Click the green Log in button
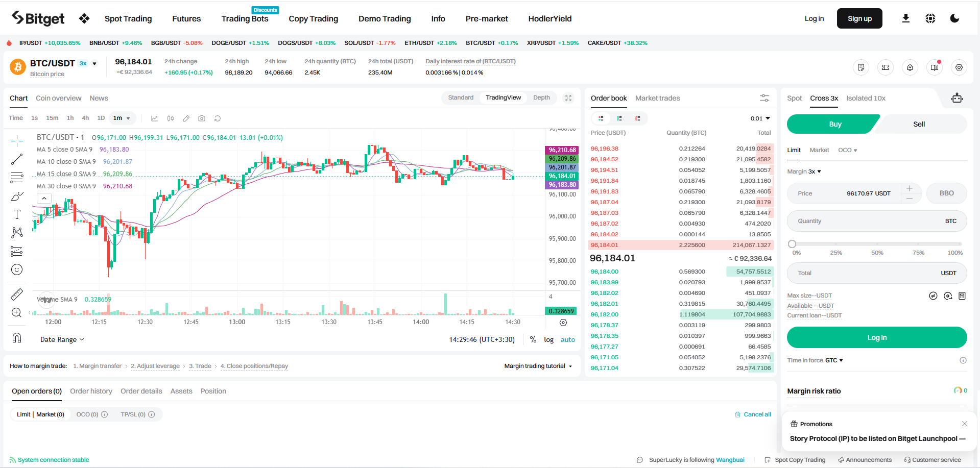Viewport: 980px width, 468px height. click(877, 337)
